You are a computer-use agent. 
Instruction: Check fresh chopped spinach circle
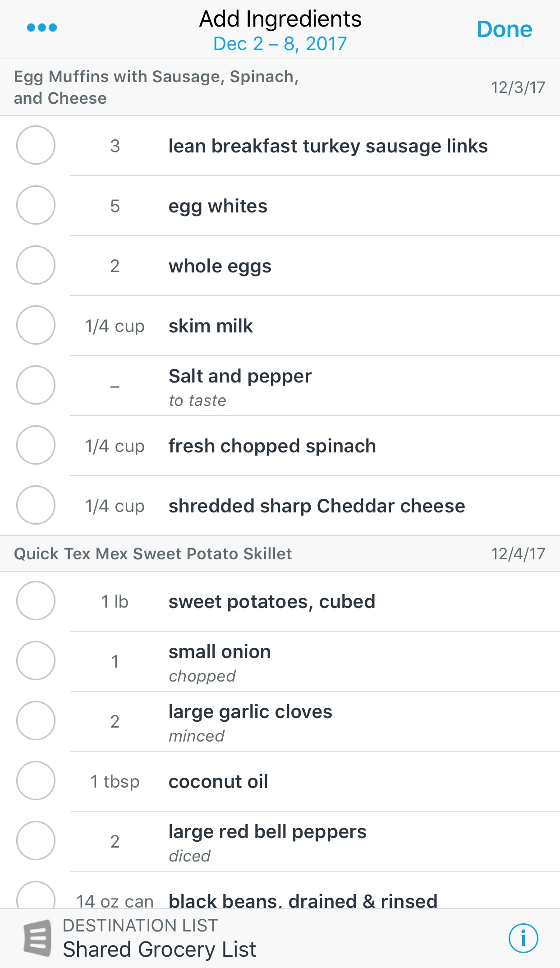click(36, 445)
